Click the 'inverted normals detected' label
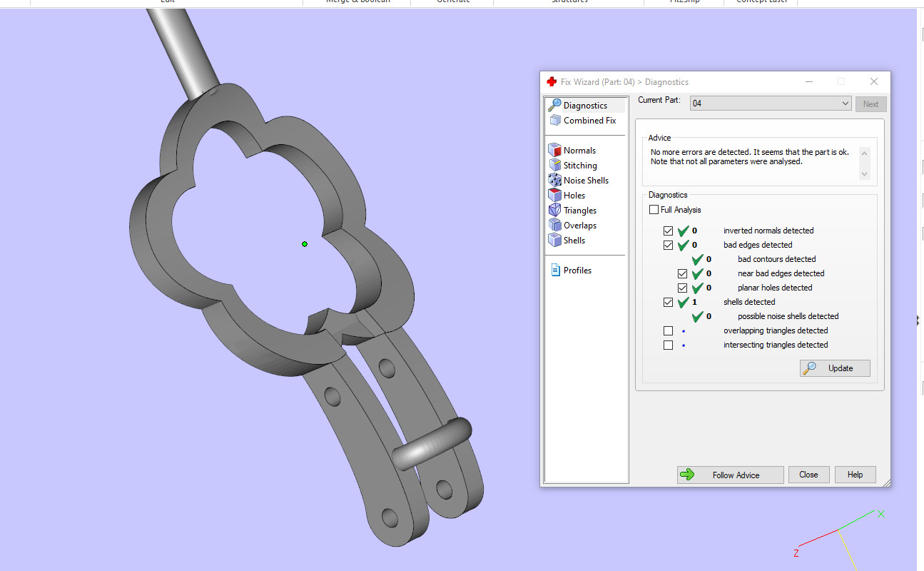 (x=768, y=231)
